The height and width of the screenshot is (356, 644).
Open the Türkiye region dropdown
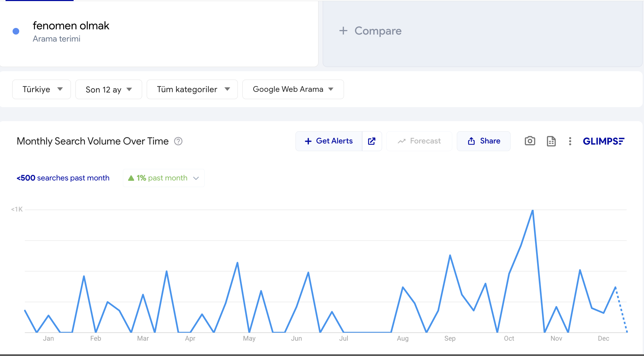(42, 89)
